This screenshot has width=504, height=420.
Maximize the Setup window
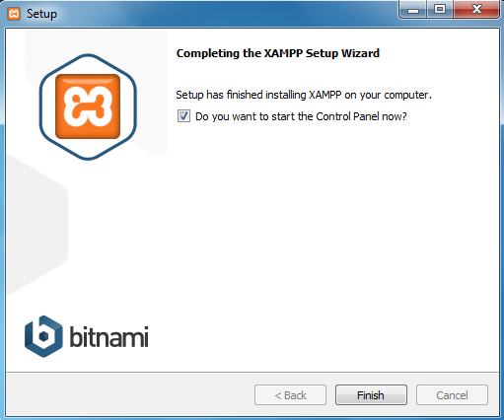coord(440,10)
